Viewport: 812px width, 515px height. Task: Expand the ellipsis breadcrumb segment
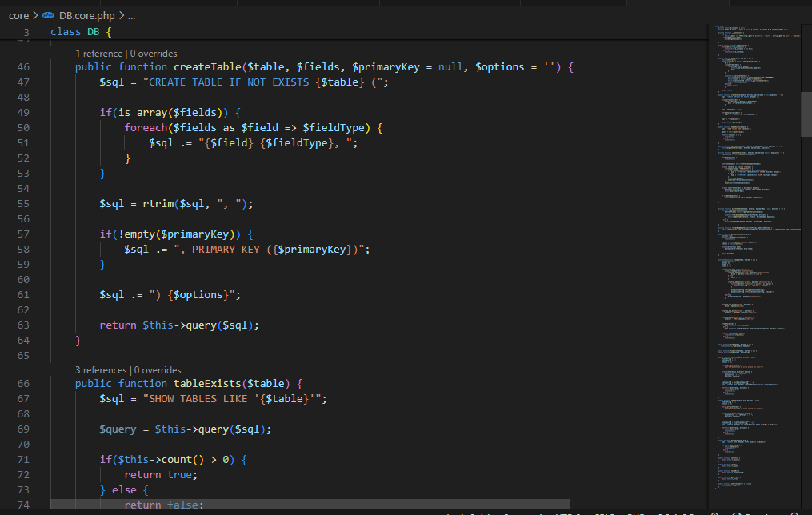tap(131, 15)
